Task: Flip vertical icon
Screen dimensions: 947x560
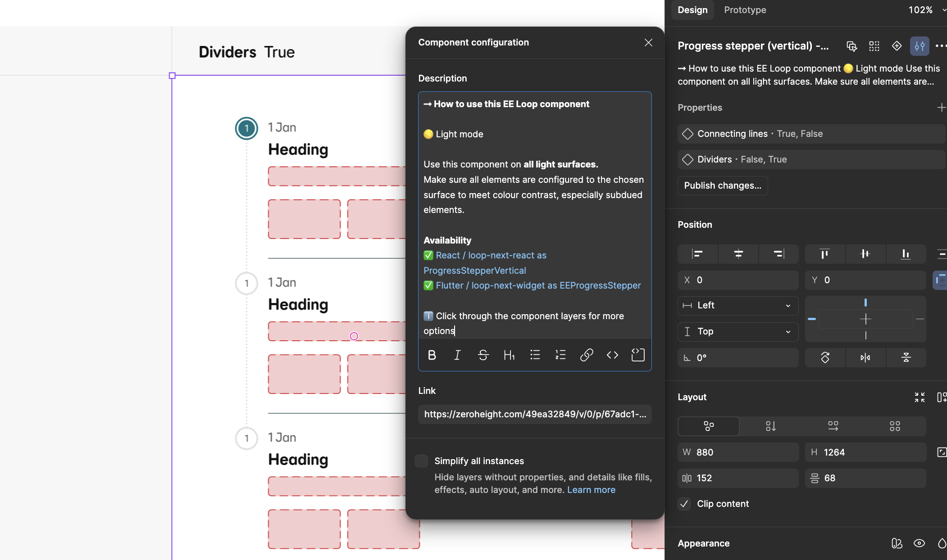Action: [906, 357]
